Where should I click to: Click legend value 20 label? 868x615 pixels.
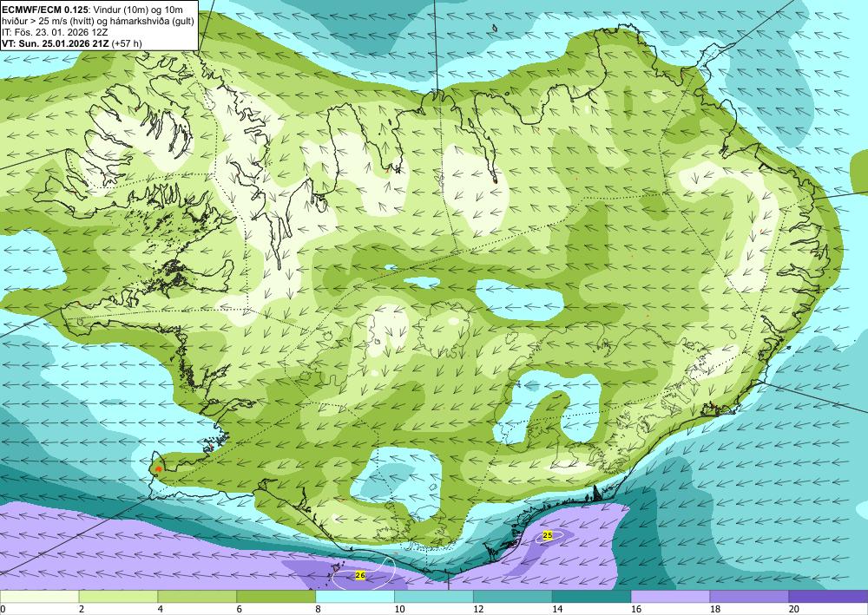tap(794, 609)
